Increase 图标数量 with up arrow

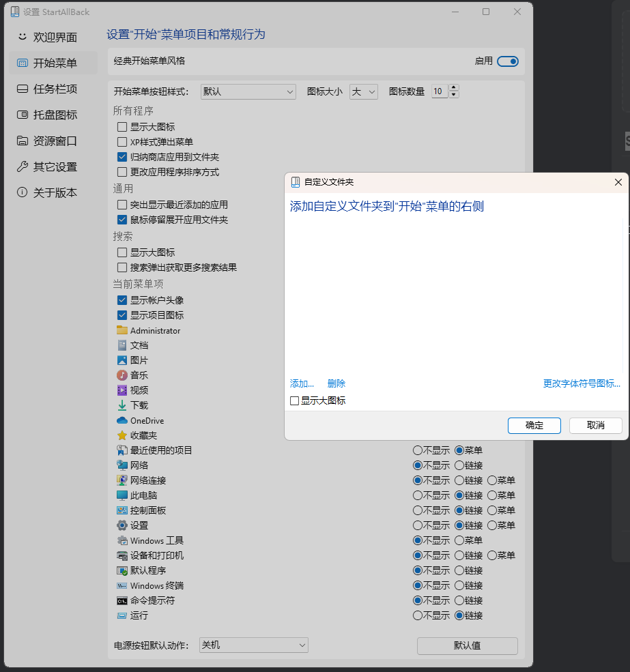click(x=454, y=87)
